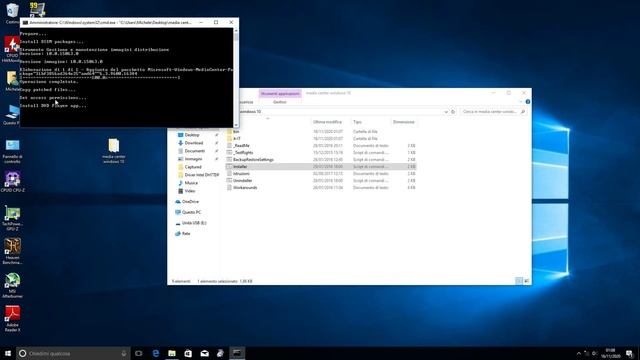This screenshot has width=640, height=360.
Task: Open the Gestisci ribbon tab
Action: click(x=280, y=102)
